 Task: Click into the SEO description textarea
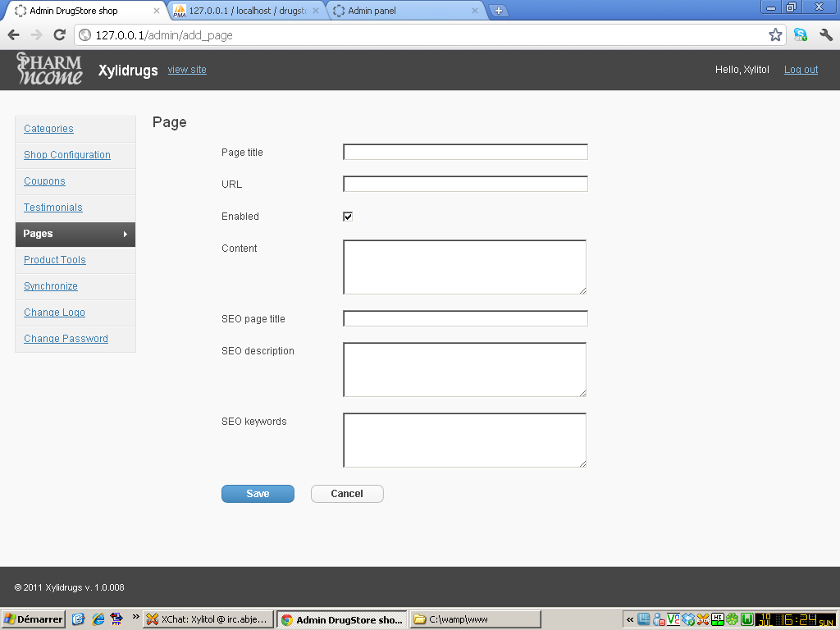pyautogui.click(x=465, y=370)
